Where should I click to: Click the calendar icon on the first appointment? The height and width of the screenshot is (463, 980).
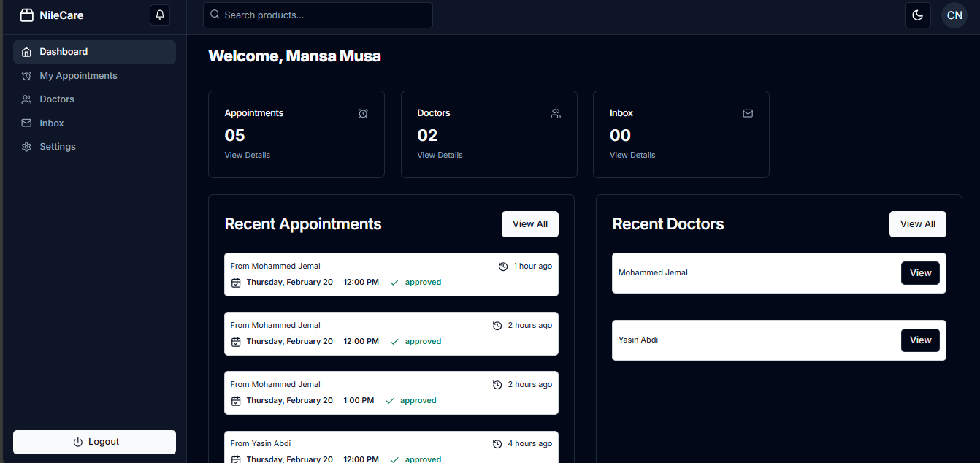[x=235, y=283]
